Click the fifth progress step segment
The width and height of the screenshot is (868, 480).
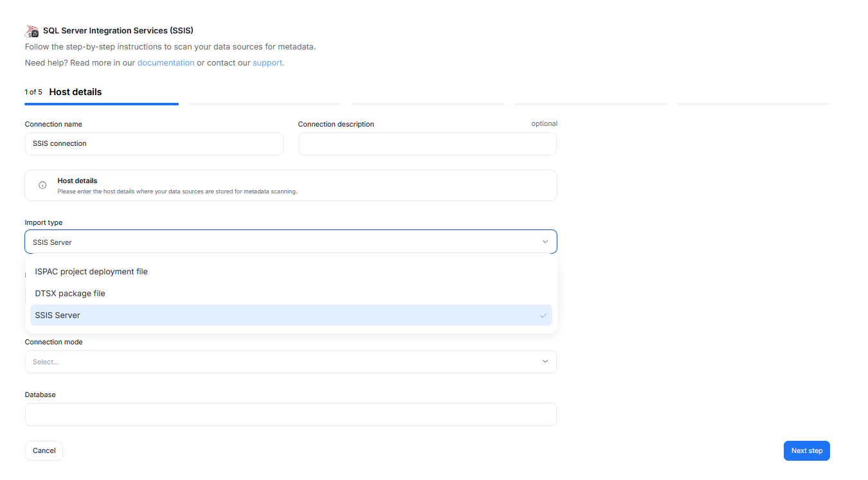tap(754, 103)
